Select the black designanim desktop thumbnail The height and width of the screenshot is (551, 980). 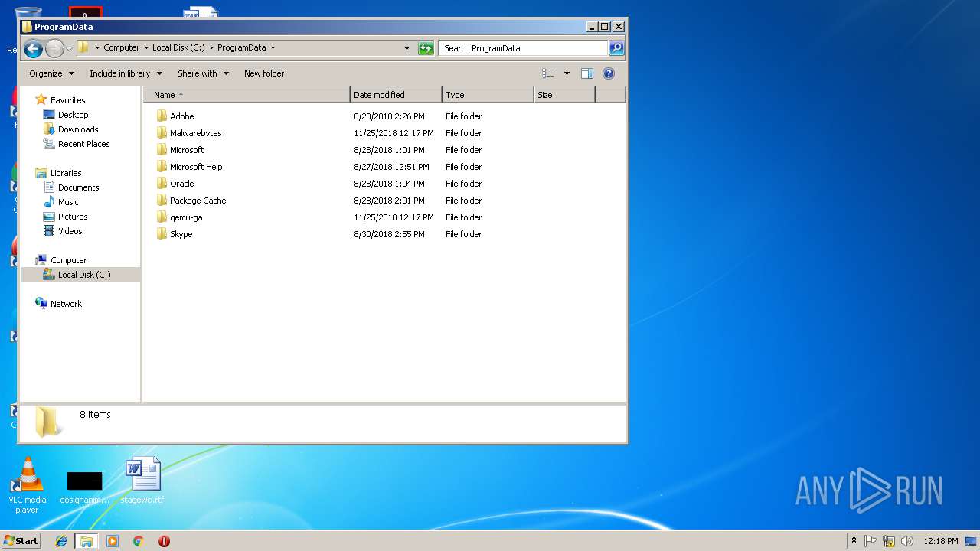click(x=84, y=481)
